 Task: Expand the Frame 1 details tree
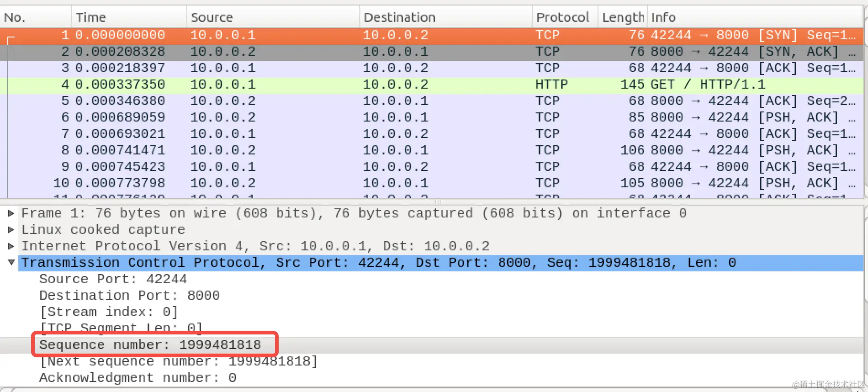pos(11,213)
